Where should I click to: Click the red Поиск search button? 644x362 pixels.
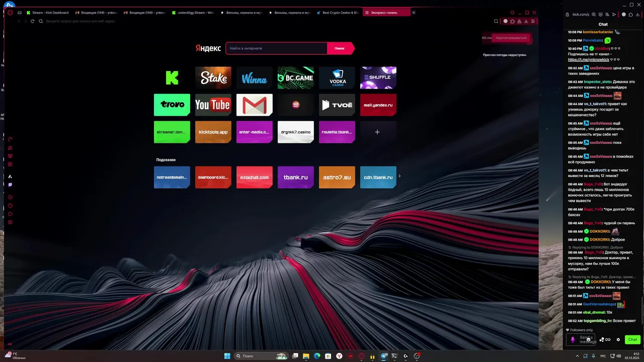tap(340, 48)
